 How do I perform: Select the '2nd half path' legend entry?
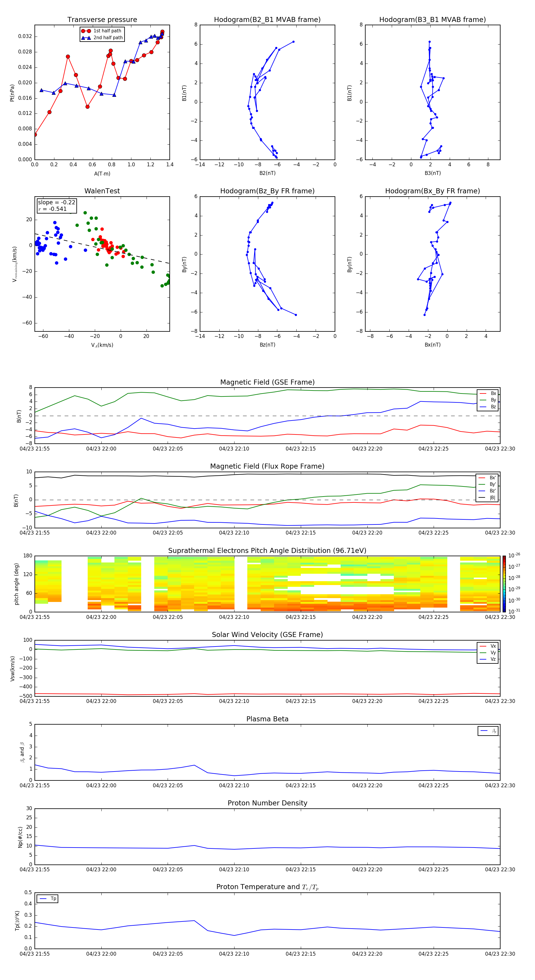[x=102, y=38]
